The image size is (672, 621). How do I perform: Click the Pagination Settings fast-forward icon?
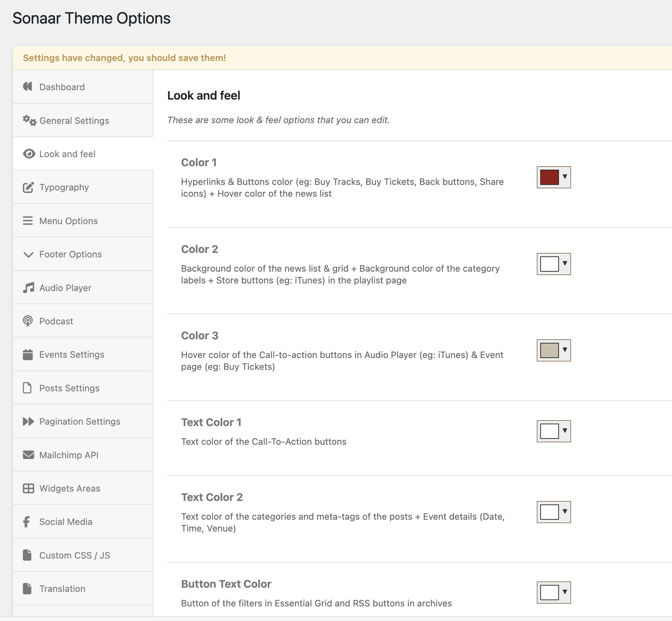click(28, 421)
